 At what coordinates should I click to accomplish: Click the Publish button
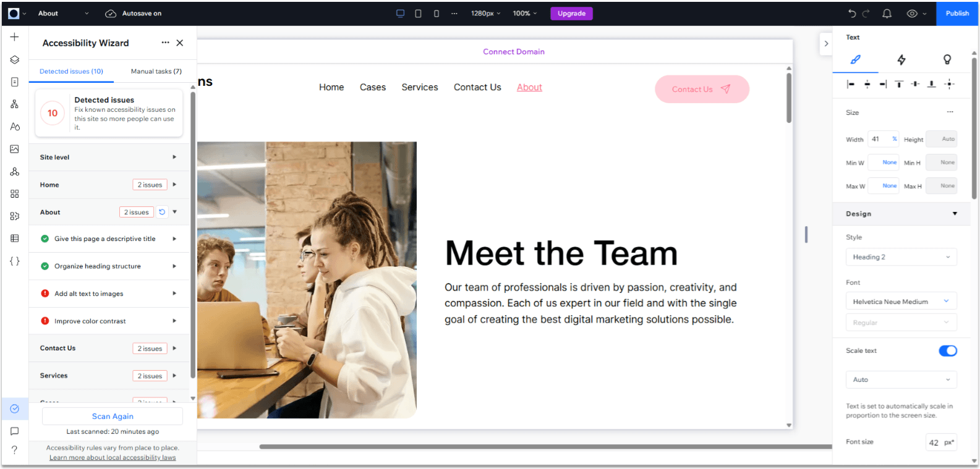click(x=957, y=14)
